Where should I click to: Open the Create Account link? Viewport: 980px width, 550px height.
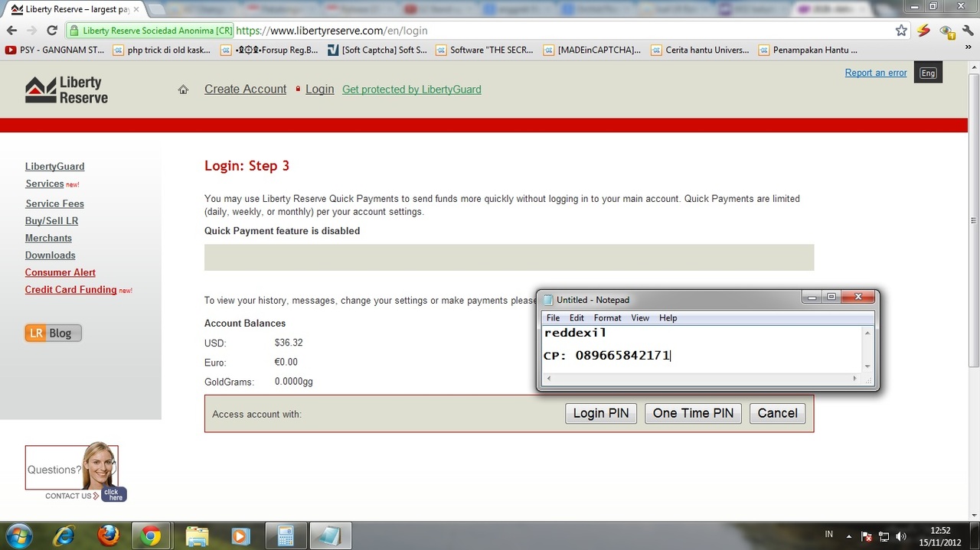(245, 89)
